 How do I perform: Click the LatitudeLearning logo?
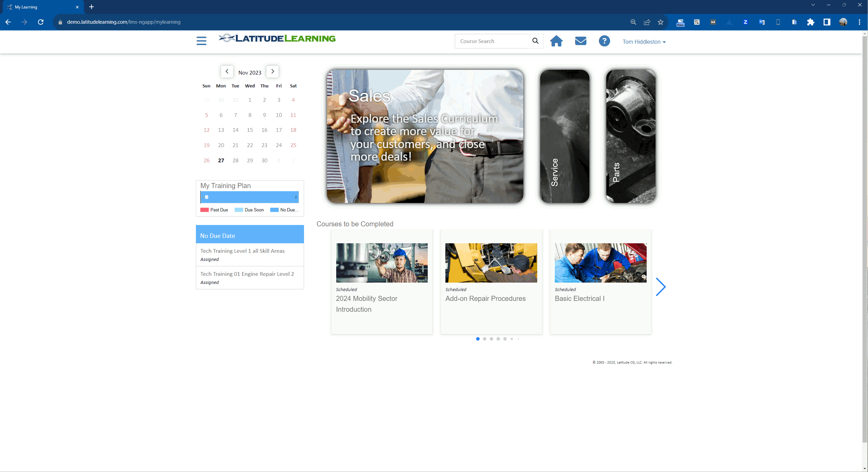point(277,38)
